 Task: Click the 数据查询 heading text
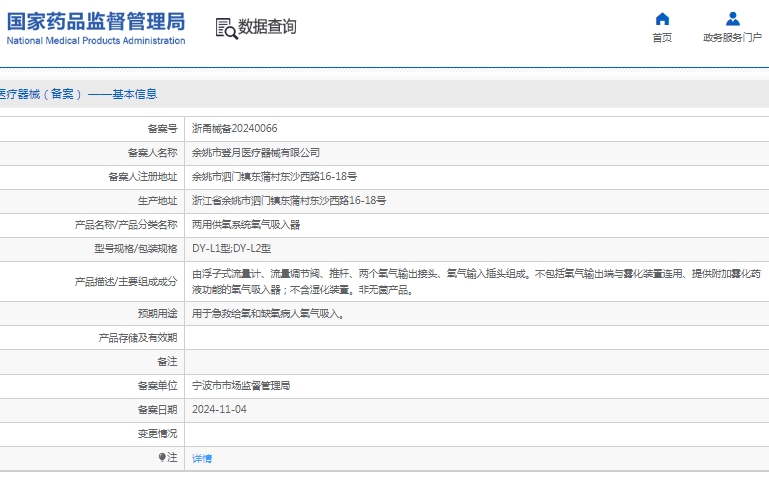267,26
